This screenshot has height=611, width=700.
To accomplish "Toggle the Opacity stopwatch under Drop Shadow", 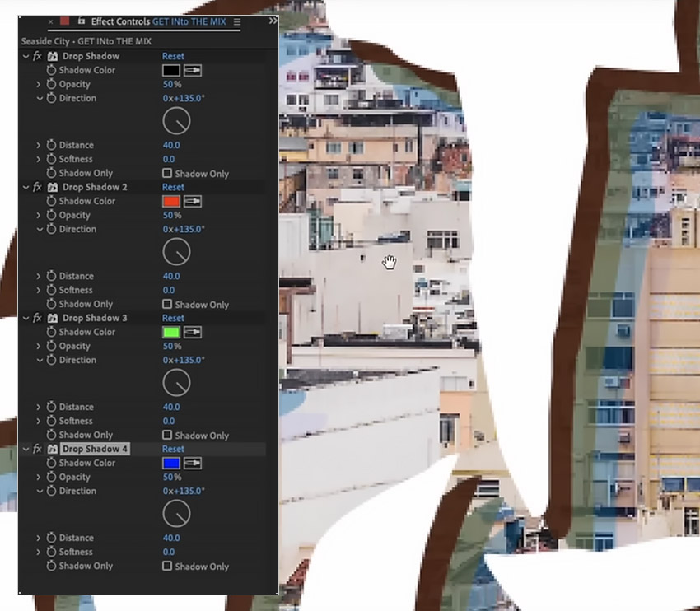I will pyautogui.click(x=51, y=84).
